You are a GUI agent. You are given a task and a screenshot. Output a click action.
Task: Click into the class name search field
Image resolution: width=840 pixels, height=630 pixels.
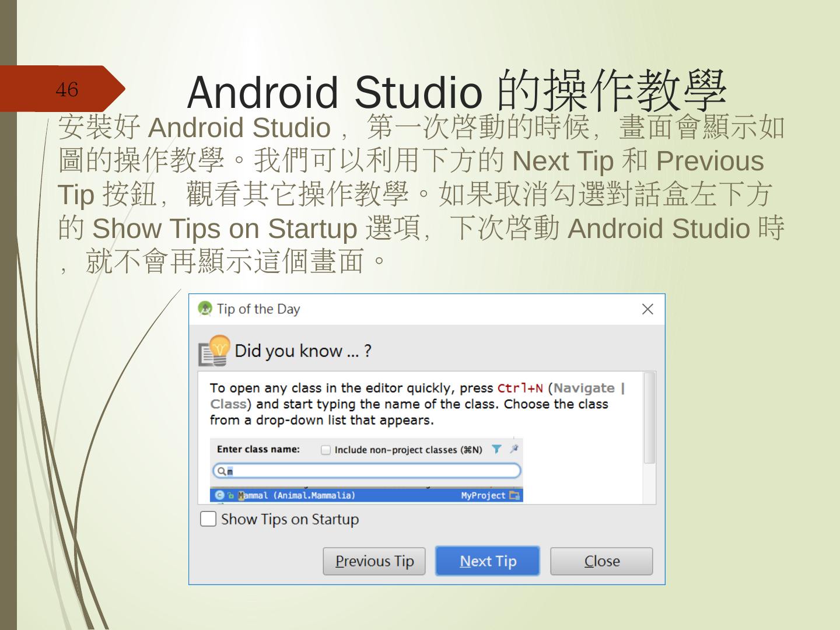coord(366,471)
